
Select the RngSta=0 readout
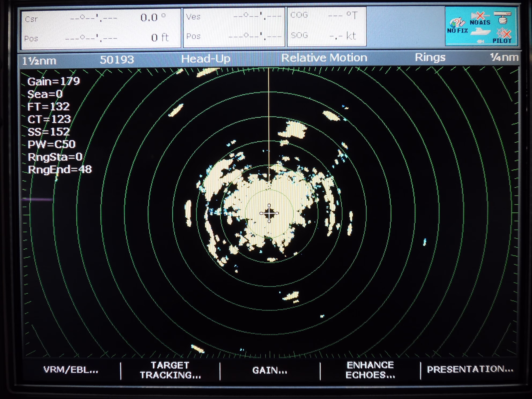55,157
